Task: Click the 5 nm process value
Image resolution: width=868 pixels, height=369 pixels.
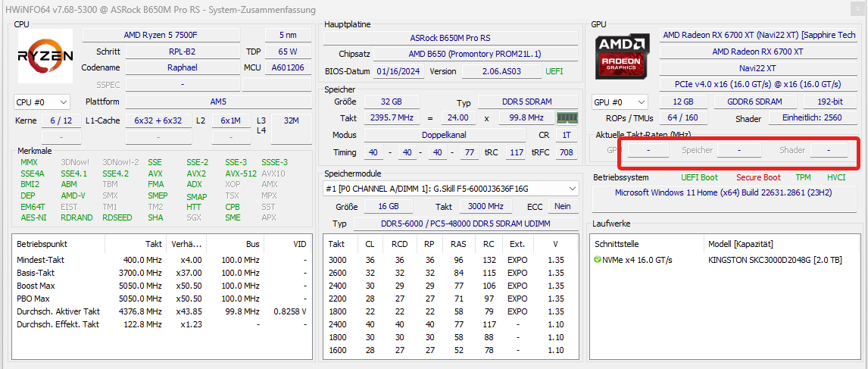Action: click(x=287, y=35)
